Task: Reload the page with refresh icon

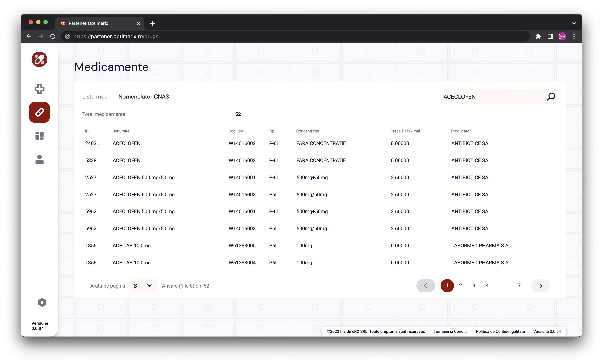Action: click(53, 36)
